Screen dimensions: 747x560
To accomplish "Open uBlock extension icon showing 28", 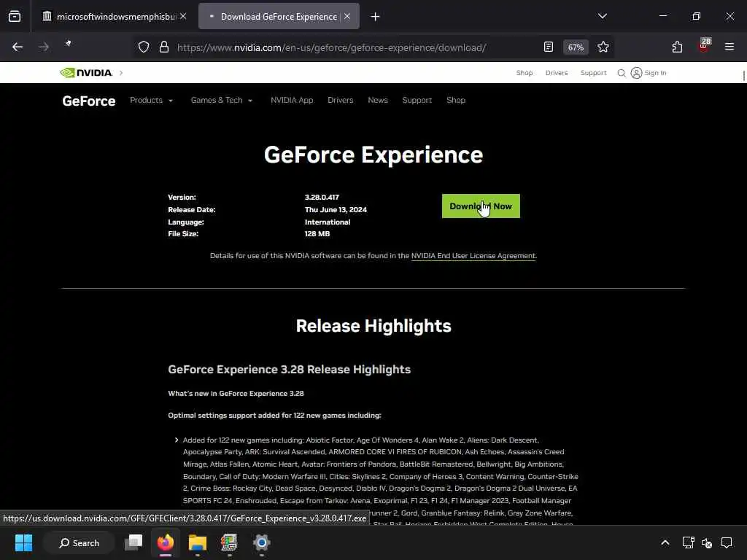I will pyautogui.click(x=704, y=46).
